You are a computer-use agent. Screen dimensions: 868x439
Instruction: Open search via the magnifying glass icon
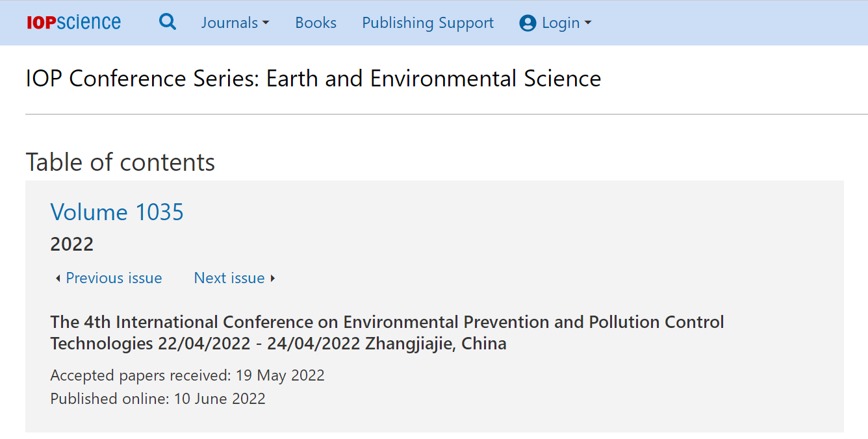(168, 22)
